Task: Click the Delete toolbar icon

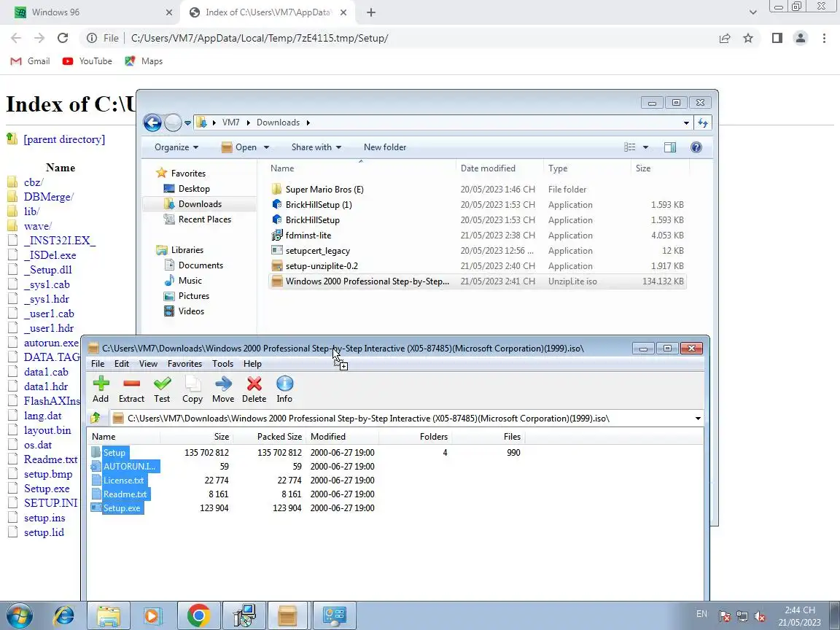Action: (254, 389)
